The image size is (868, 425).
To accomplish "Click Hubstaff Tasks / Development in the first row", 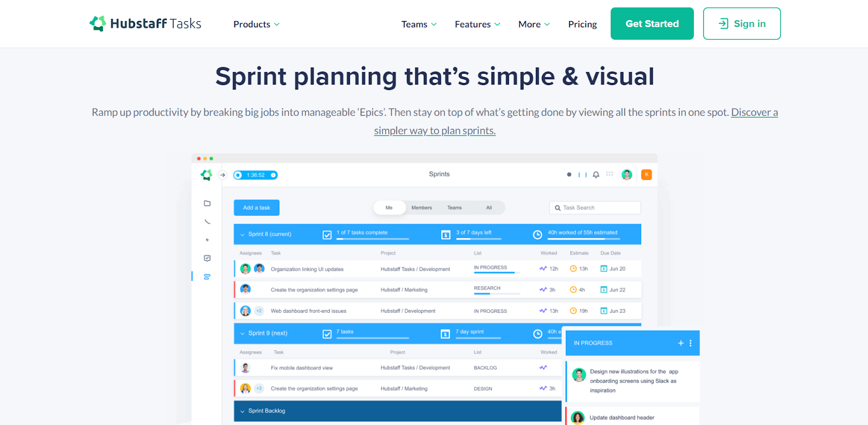I will (416, 269).
